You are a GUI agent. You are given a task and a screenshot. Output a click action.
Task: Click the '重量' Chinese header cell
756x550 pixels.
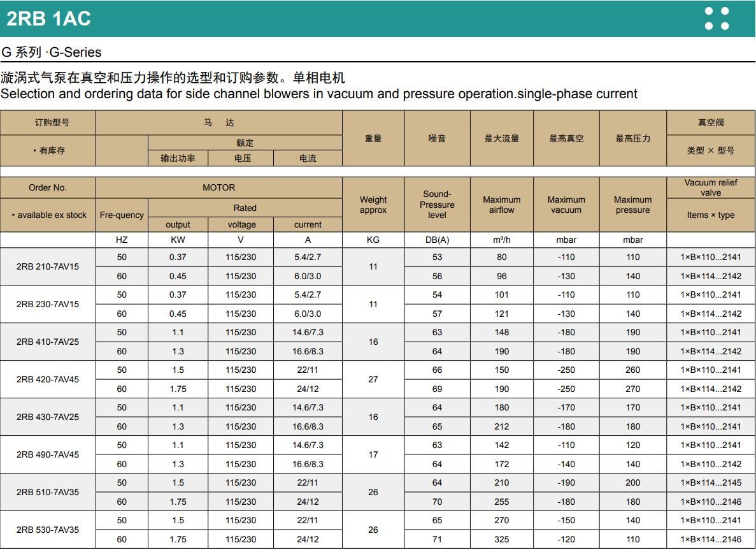coord(373,138)
